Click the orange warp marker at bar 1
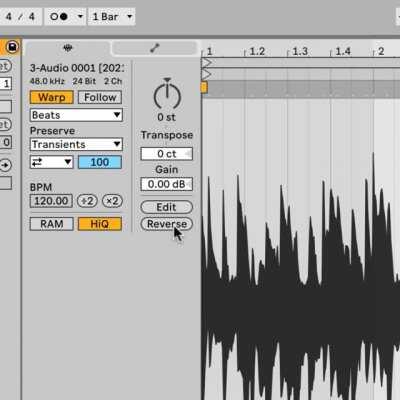Viewport: 400px width, 400px height. (x=204, y=88)
